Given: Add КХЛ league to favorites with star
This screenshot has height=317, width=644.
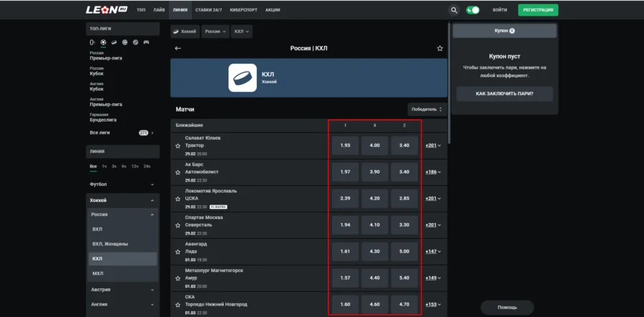Looking at the screenshot, I should click(440, 49).
